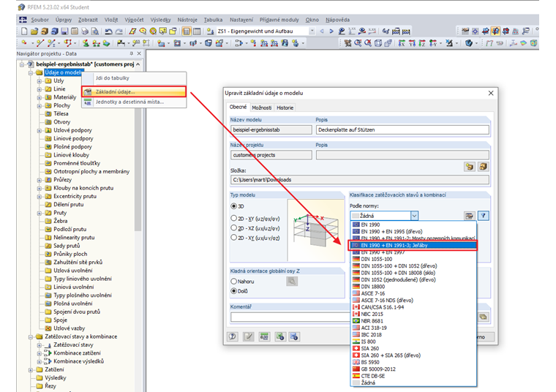This screenshot has width=556, height=392.
Task: Click the new line tool icon
Action: [40, 43]
